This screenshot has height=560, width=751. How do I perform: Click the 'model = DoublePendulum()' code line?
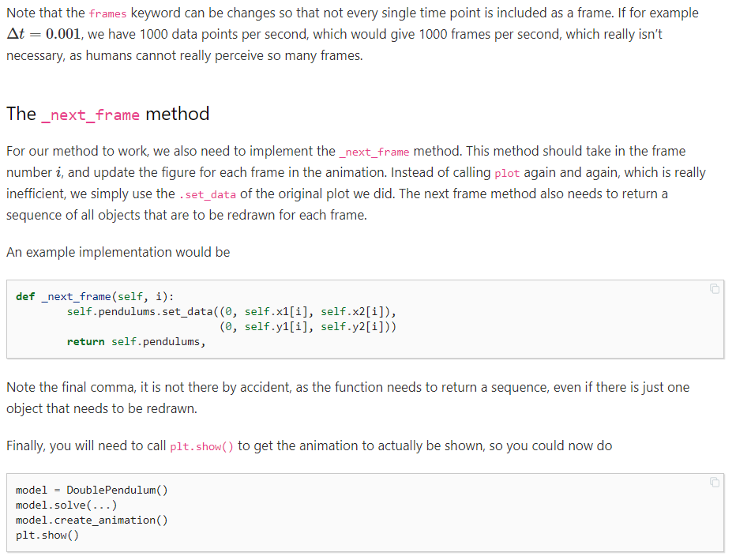tap(92, 490)
